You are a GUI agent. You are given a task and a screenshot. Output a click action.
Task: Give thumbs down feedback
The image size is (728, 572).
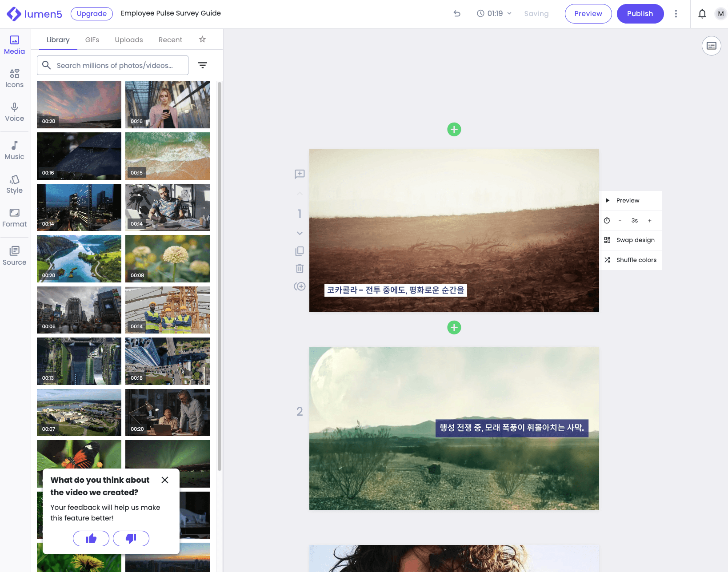point(131,539)
